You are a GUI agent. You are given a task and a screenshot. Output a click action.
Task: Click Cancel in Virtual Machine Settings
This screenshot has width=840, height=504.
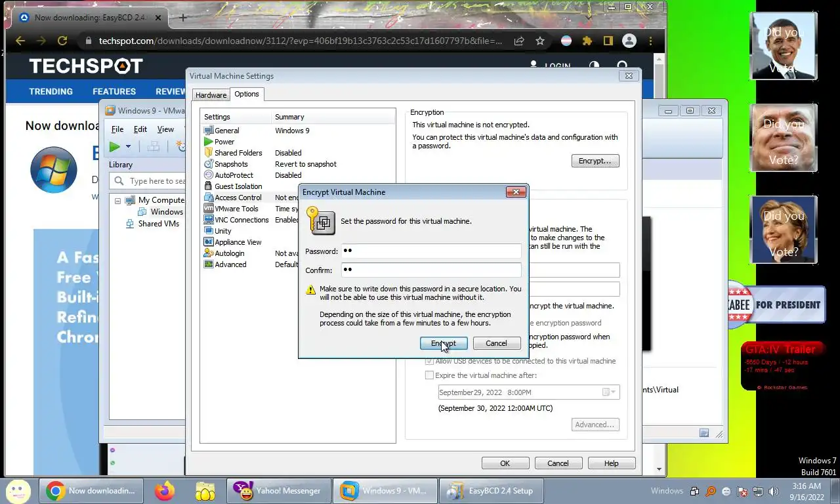pyautogui.click(x=558, y=463)
